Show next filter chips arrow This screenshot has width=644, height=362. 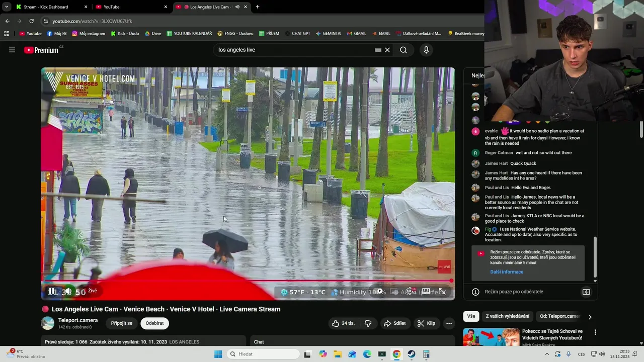tap(590, 317)
